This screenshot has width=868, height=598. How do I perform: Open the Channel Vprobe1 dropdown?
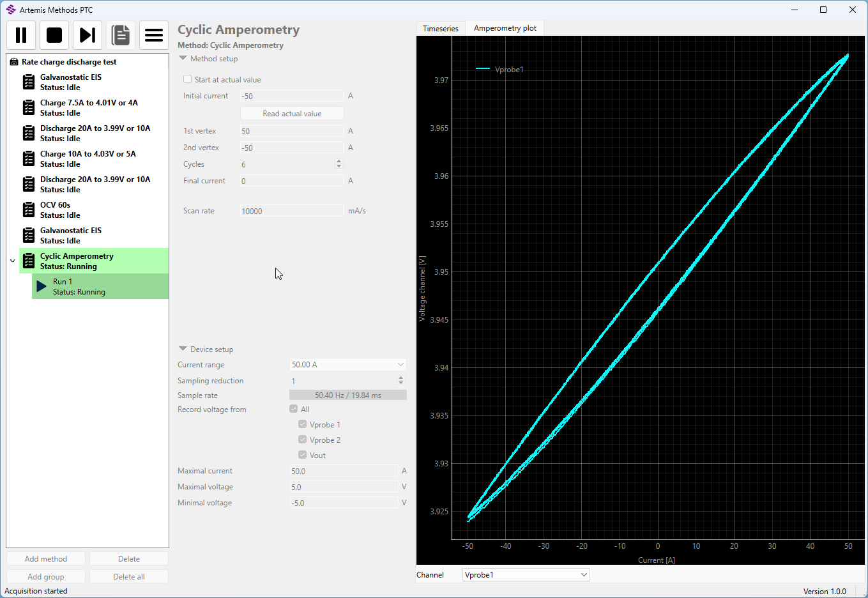(526, 575)
